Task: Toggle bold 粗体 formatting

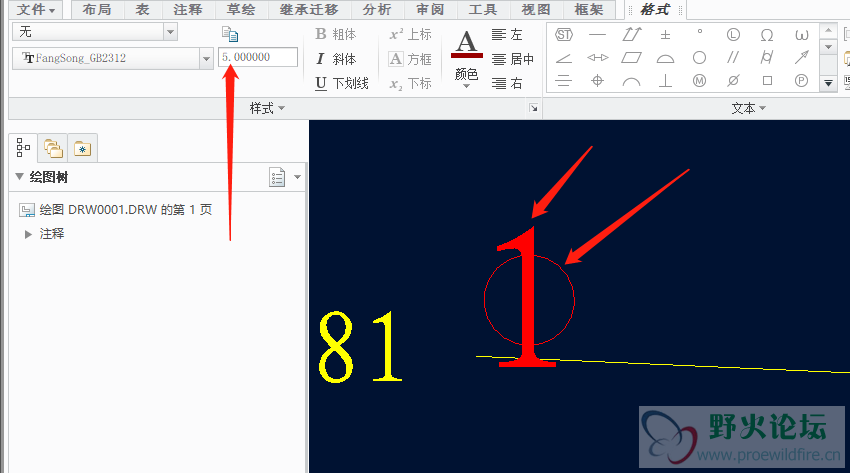Action: [x=336, y=34]
